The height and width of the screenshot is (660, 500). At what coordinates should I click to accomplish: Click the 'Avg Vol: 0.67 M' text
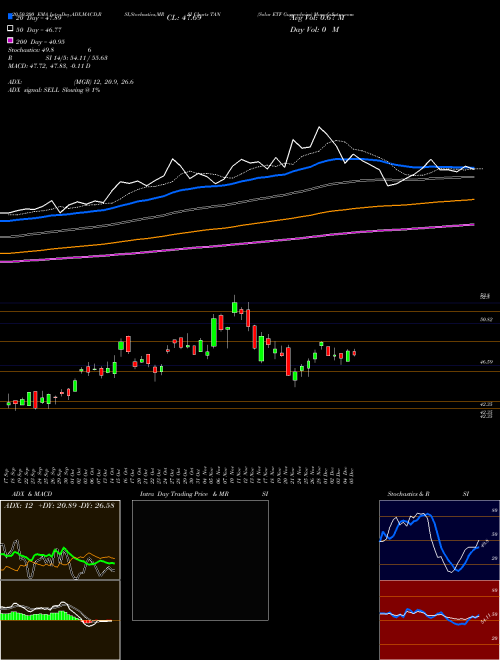317,18
